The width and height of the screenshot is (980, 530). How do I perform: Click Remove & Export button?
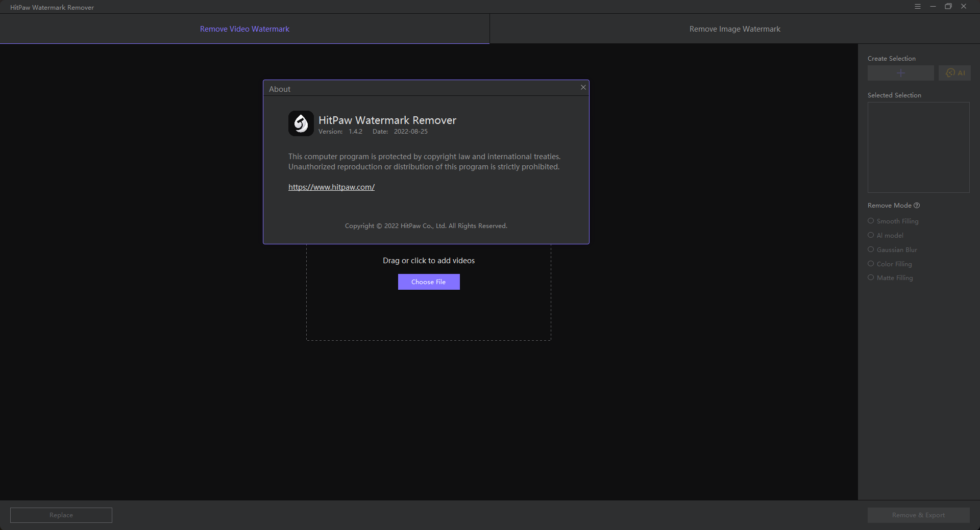pyautogui.click(x=919, y=515)
